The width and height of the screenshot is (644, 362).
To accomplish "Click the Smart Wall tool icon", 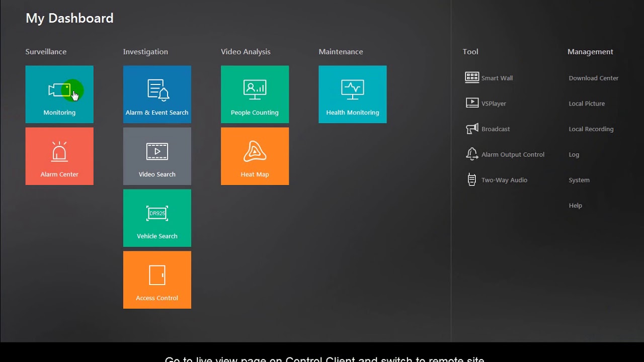I will point(472,77).
